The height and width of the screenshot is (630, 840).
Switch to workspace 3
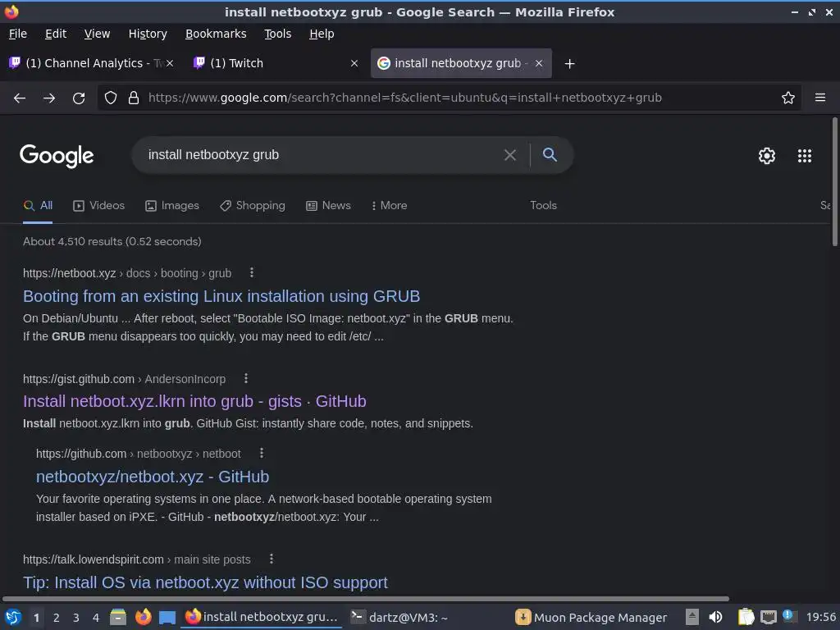(76, 618)
